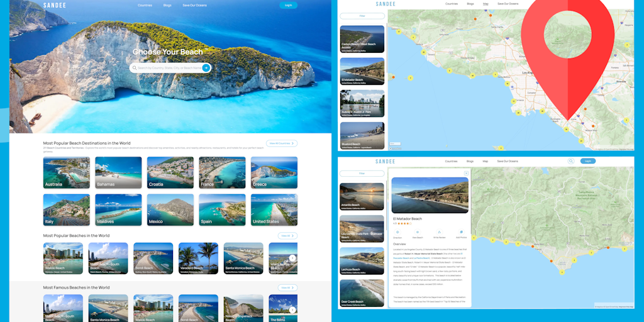
Task: Select the Greece destination card
Action: [274, 173]
